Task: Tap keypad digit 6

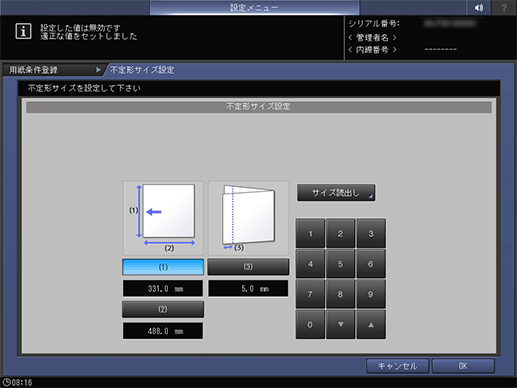Action: coord(371,264)
